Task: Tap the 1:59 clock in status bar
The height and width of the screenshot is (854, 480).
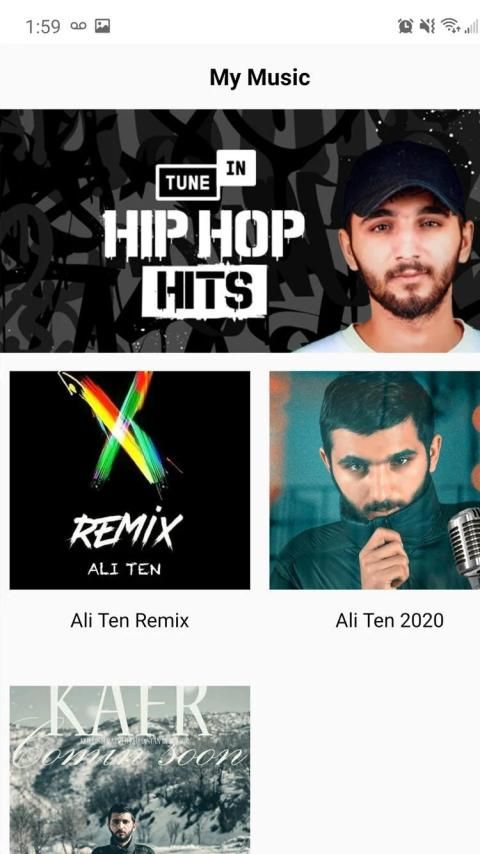Action: pyautogui.click(x=43, y=26)
